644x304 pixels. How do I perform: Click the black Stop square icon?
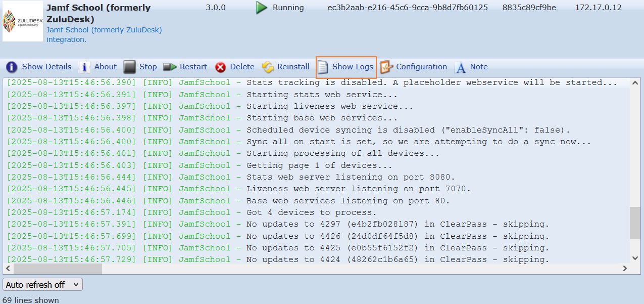[130, 67]
